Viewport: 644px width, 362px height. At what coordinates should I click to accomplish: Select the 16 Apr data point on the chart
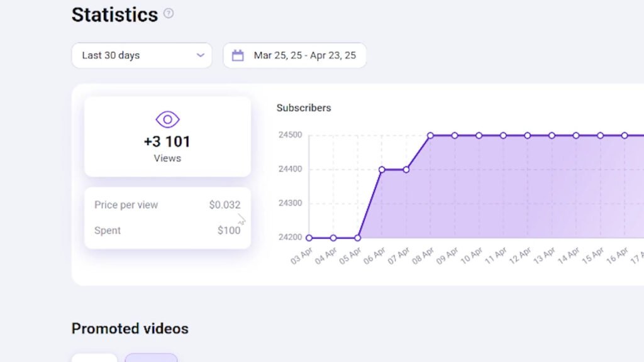625,135
